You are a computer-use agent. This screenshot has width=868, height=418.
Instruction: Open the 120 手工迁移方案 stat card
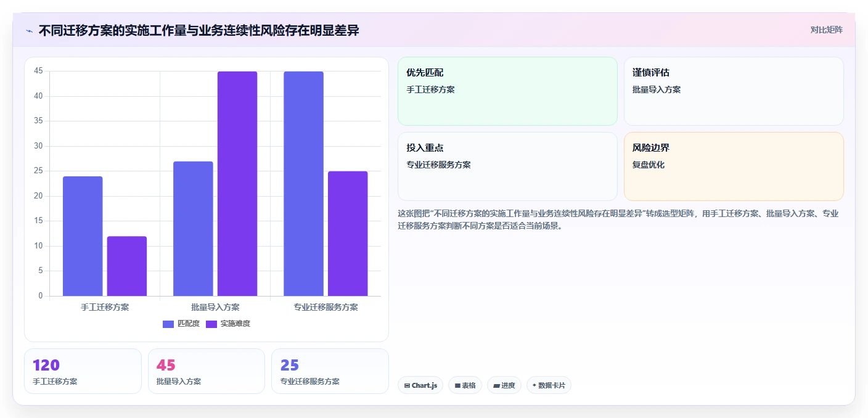(83, 371)
